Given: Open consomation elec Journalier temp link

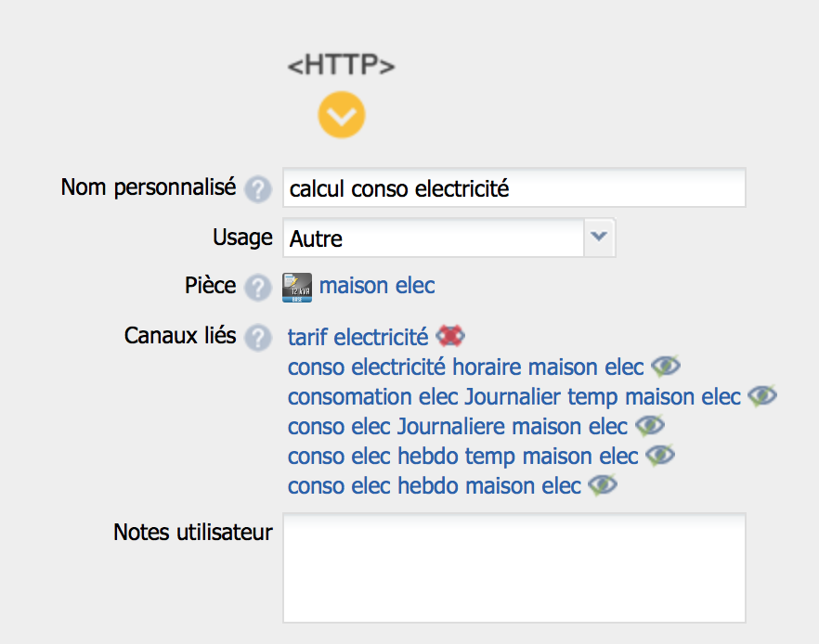Looking at the screenshot, I should (514, 396).
